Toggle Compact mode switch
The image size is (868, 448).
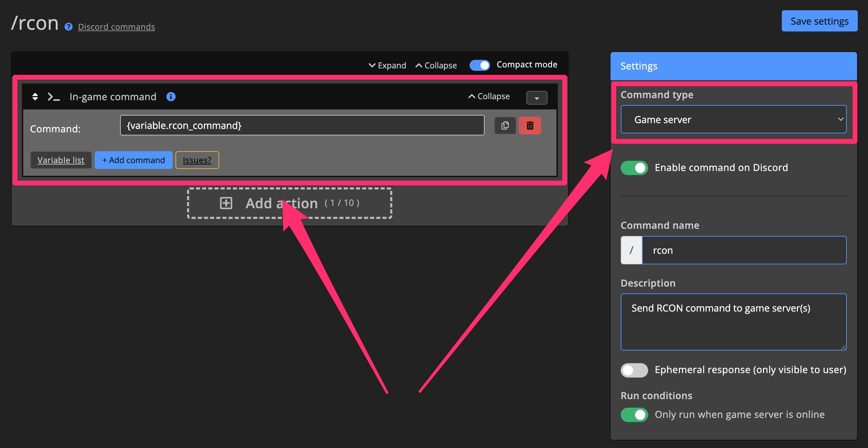(479, 65)
